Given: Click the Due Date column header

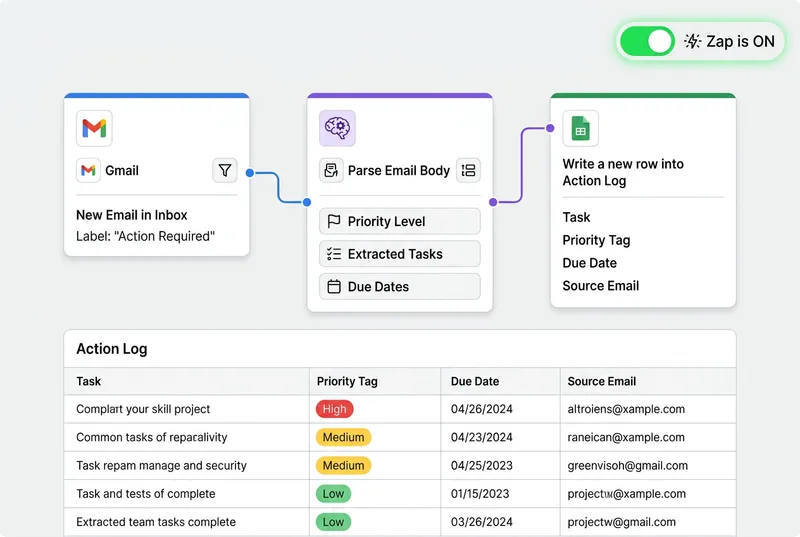Looking at the screenshot, I should 475,381.
